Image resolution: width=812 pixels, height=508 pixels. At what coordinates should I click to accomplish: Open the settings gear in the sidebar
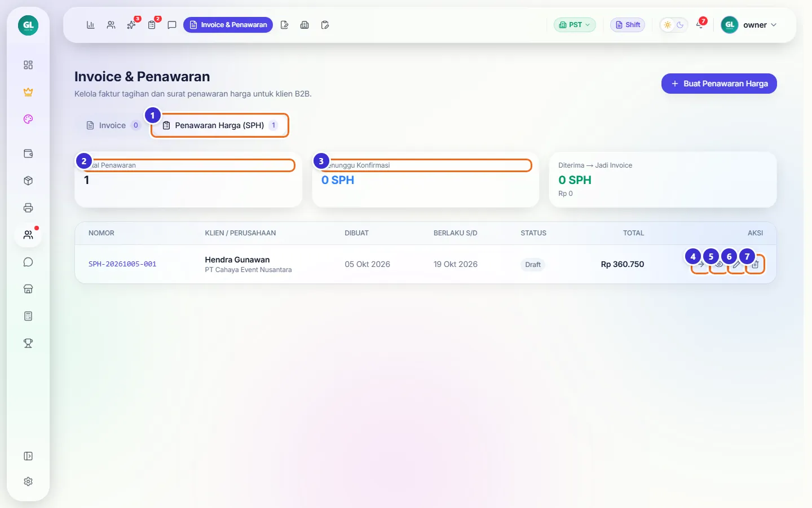[x=28, y=481]
